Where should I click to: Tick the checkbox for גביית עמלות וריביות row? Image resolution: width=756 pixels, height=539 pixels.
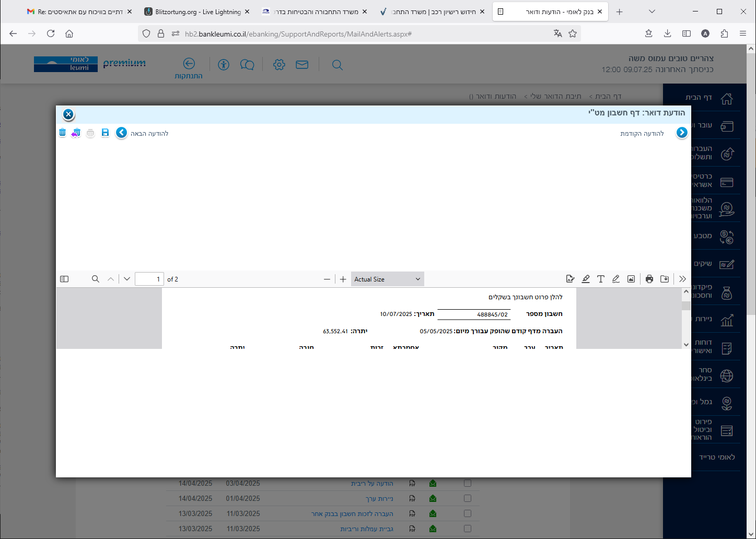point(468,529)
